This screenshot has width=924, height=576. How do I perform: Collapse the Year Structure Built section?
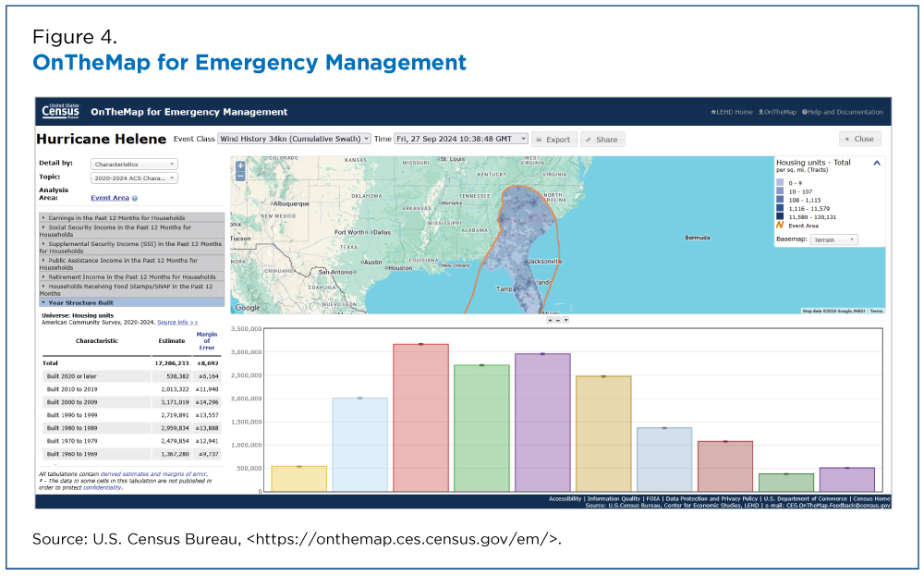(x=131, y=302)
